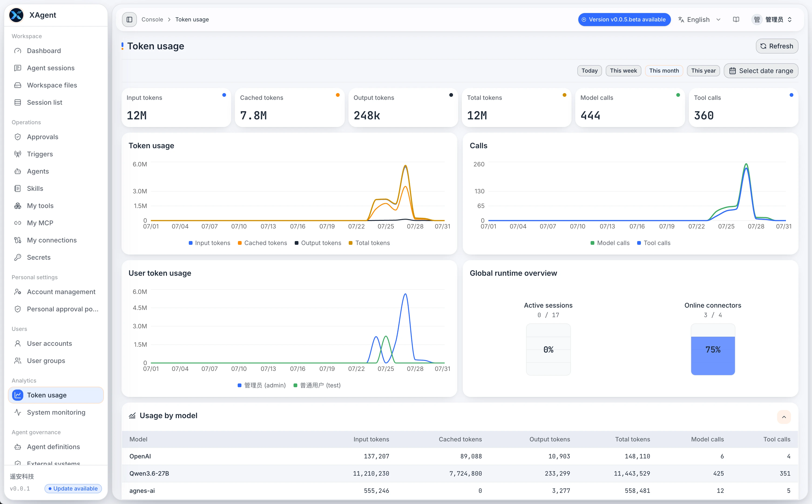
Task: Click the Refresh button
Action: coord(777,46)
